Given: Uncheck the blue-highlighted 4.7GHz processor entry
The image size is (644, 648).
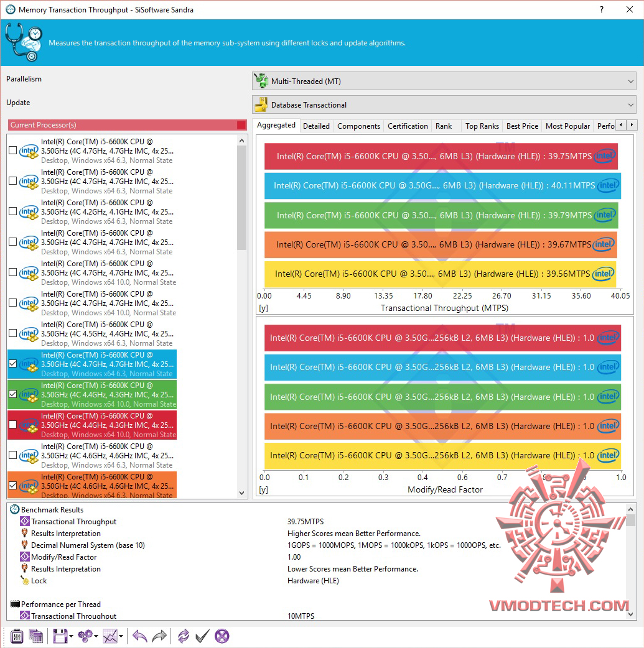Looking at the screenshot, I should point(13,364).
